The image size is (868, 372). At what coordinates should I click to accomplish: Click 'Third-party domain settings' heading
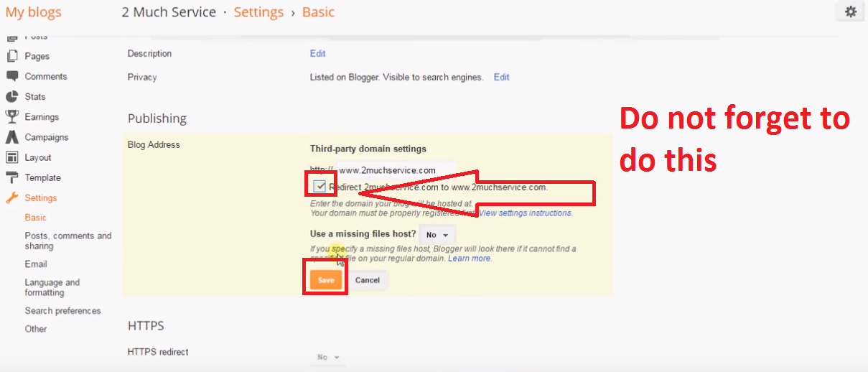(x=368, y=149)
